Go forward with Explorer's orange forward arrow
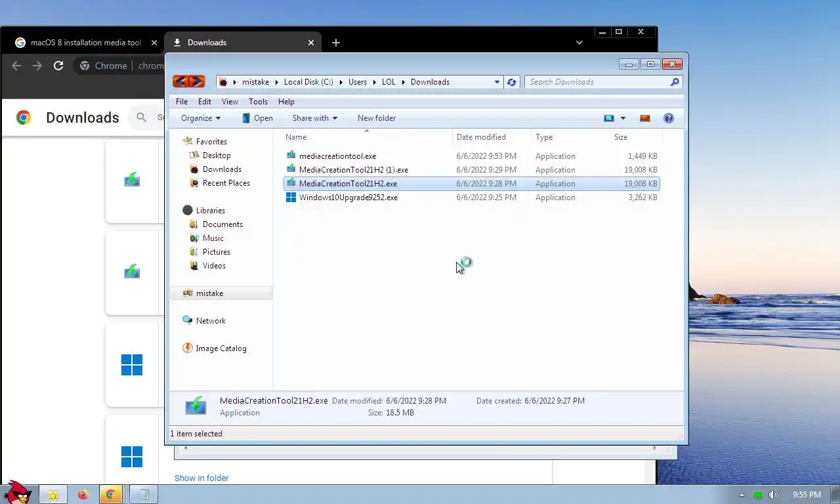The image size is (840, 504). (x=197, y=82)
